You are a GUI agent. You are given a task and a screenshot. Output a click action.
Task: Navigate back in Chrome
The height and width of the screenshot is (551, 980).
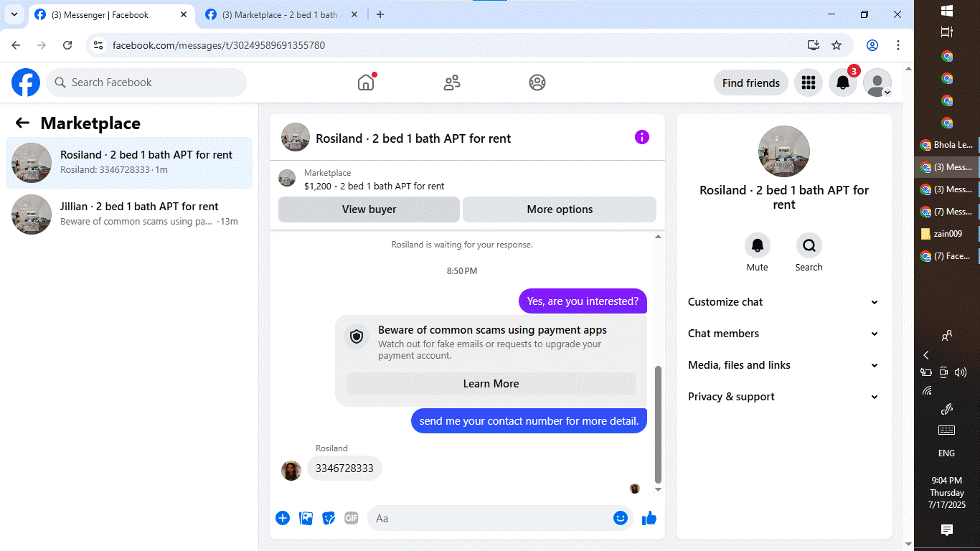coord(16,45)
